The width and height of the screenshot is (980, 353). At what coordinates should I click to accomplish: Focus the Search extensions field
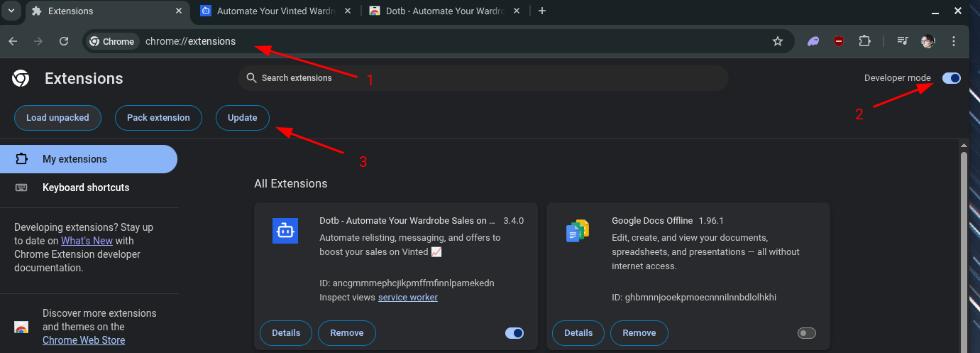click(483, 78)
